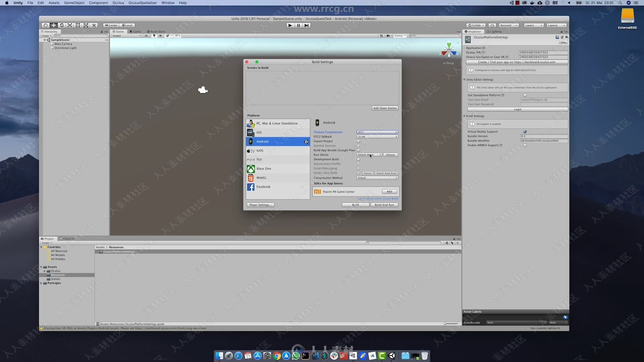Enable the Development Build checkbox
Screen dimensions: 644x362
[x=358, y=159]
